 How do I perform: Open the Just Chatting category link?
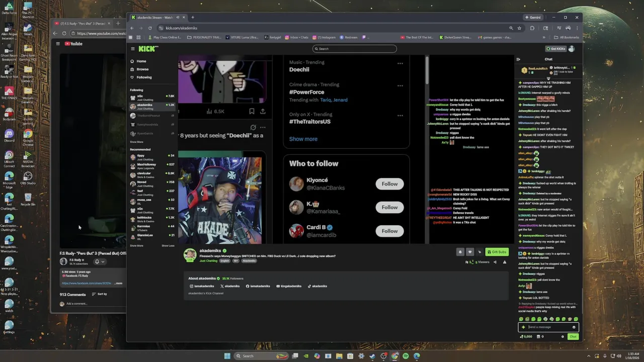pyautogui.click(x=208, y=261)
